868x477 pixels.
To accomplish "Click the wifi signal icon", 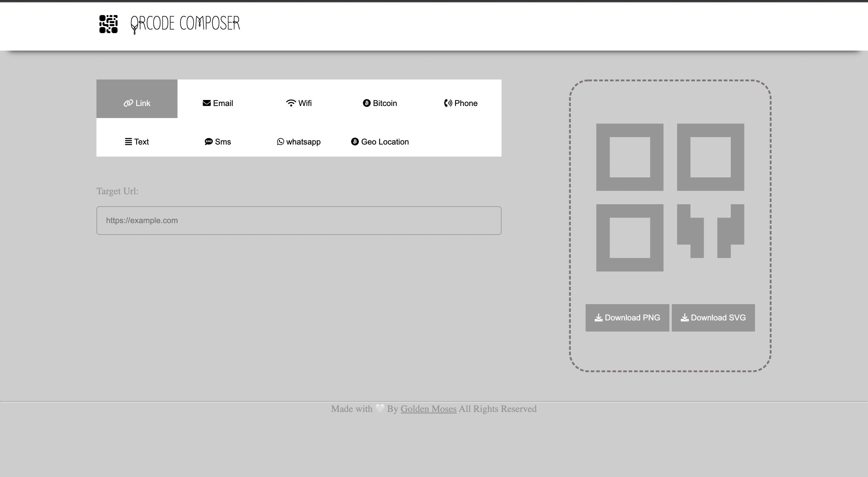I will (x=291, y=103).
